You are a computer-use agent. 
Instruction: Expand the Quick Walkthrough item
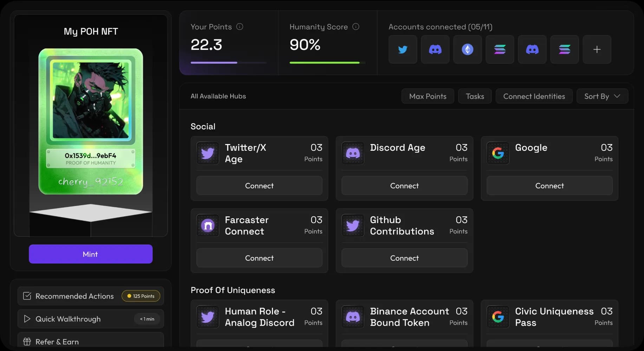point(91,319)
